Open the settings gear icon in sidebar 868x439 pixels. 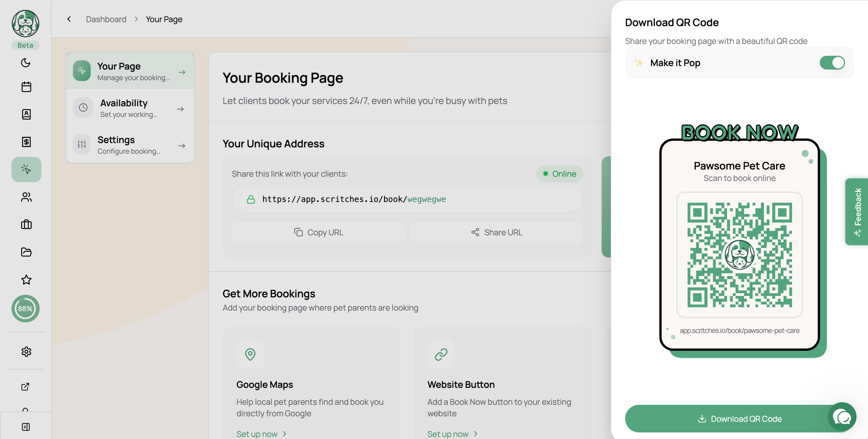(x=26, y=352)
